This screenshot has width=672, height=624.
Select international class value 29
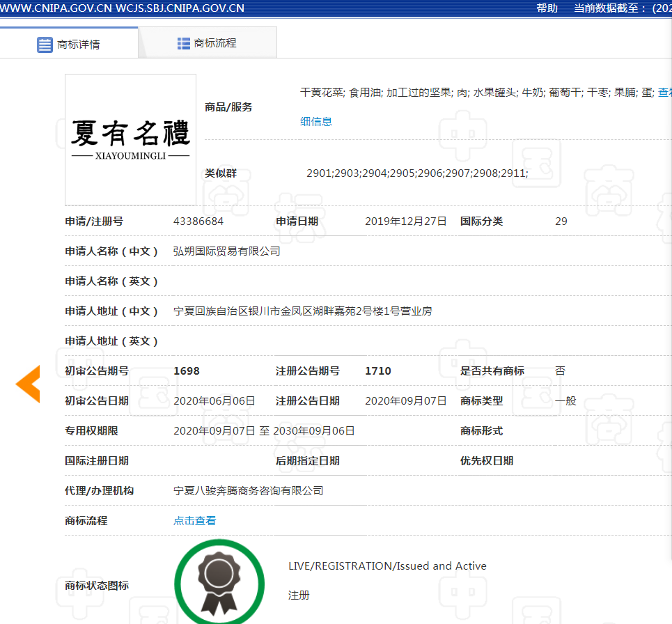click(561, 221)
